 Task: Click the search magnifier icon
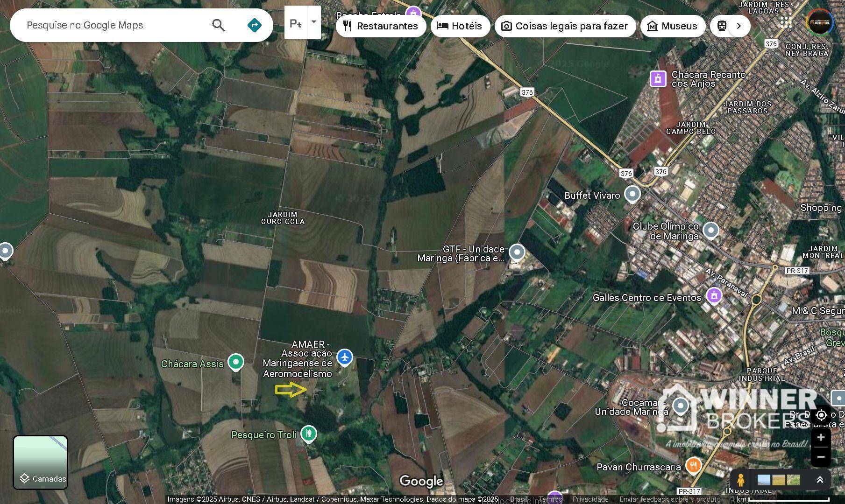218,25
